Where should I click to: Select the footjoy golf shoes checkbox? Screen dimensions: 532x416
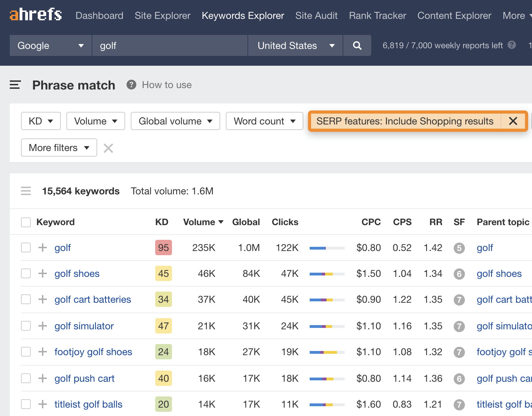(x=26, y=352)
